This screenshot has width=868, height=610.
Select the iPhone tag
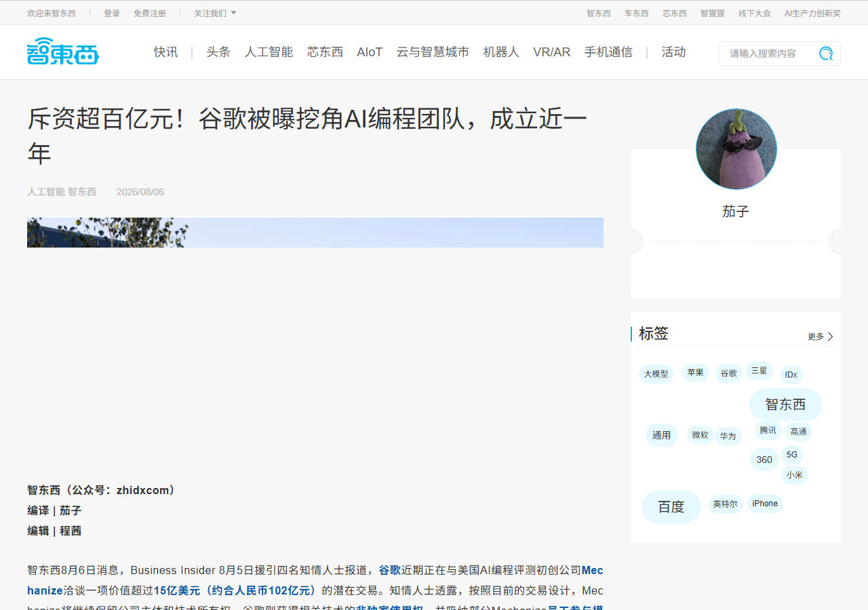765,504
